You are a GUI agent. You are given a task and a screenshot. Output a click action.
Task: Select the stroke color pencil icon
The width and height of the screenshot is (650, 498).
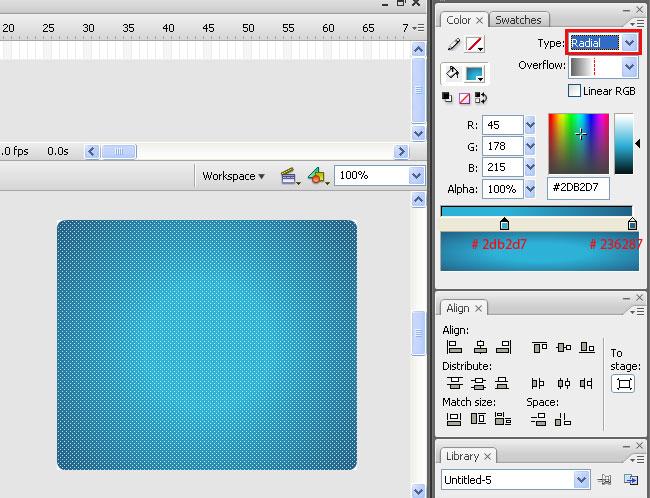(454, 44)
